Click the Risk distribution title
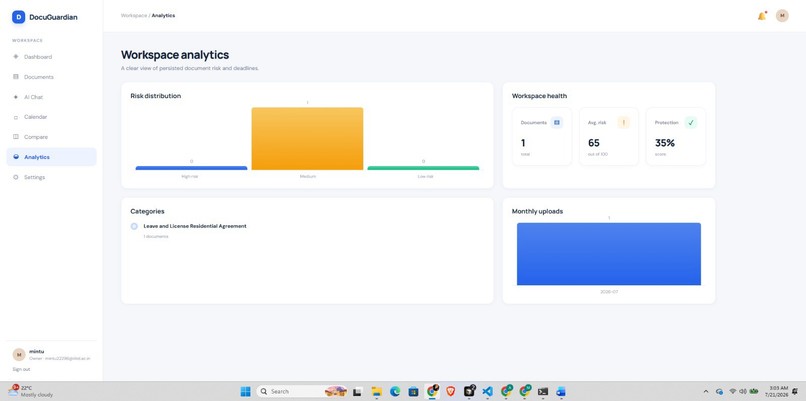The width and height of the screenshot is (806, 401). coord(156,96)
